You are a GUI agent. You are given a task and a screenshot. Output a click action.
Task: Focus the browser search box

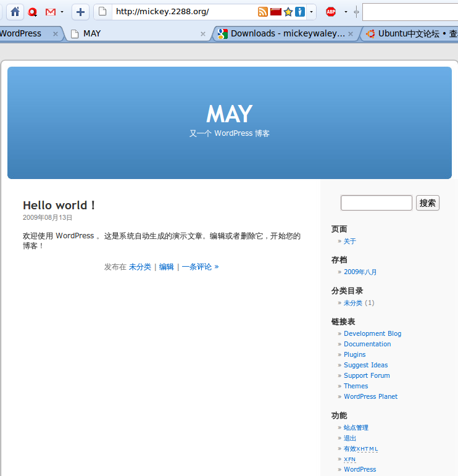(x=410, y=12)
